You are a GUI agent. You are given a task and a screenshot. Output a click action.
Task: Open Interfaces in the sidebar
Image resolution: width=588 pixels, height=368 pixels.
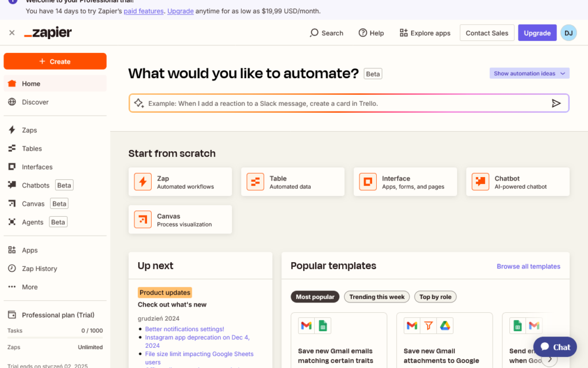(55, 167)
